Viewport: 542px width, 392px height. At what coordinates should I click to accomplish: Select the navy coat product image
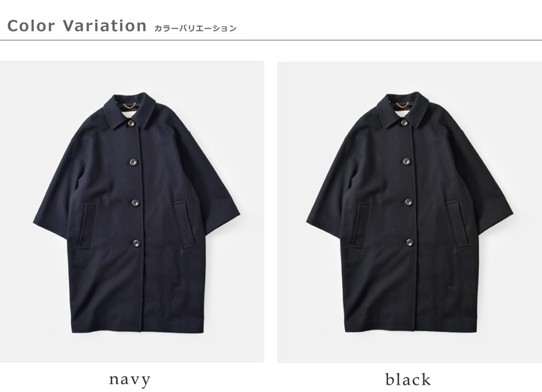click(x=132, y=212)
